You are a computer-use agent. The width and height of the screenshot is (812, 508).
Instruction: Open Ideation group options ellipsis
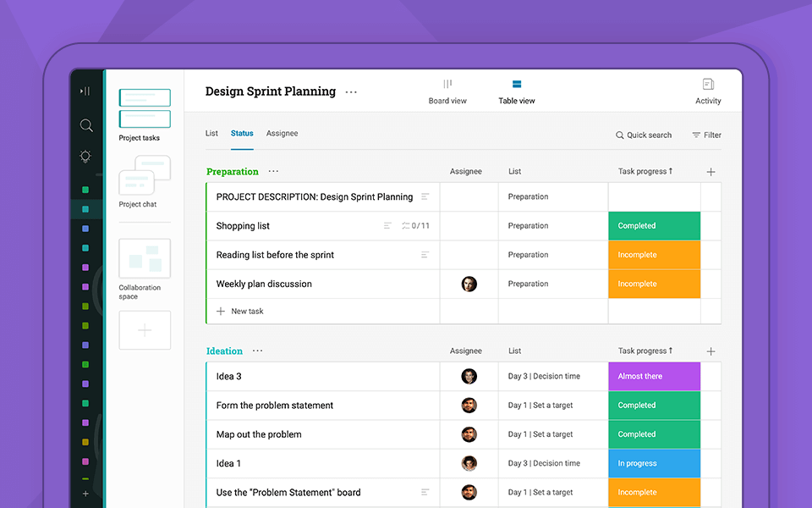(x=257, y=351)
